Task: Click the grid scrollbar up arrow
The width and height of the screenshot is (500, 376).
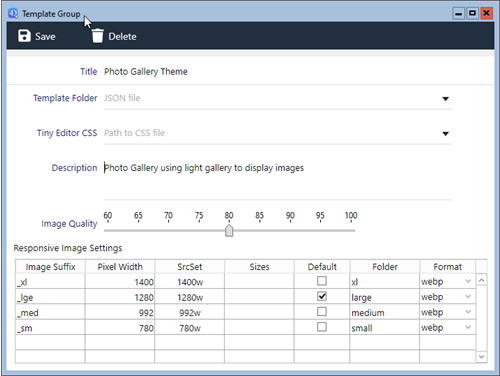Action: point(481,280)
